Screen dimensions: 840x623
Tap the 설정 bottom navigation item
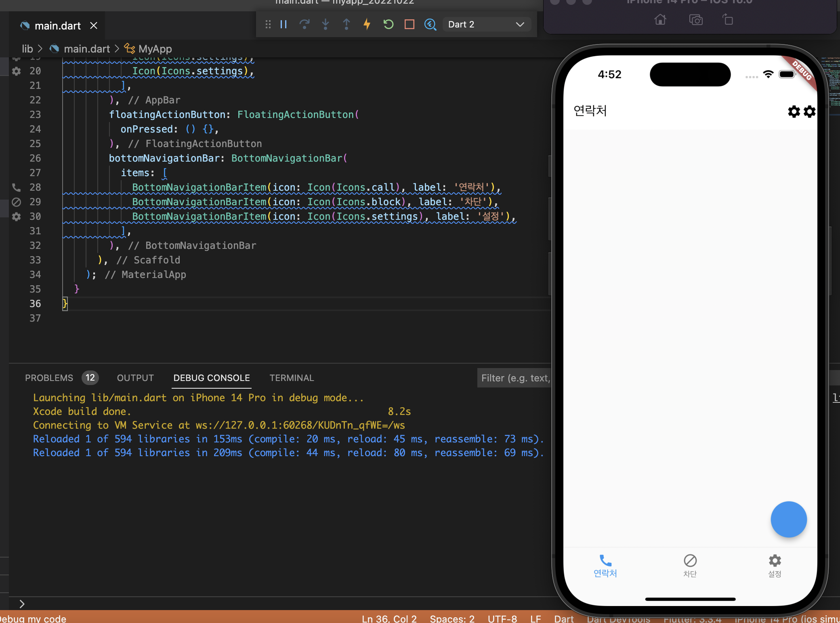[775, 566]
